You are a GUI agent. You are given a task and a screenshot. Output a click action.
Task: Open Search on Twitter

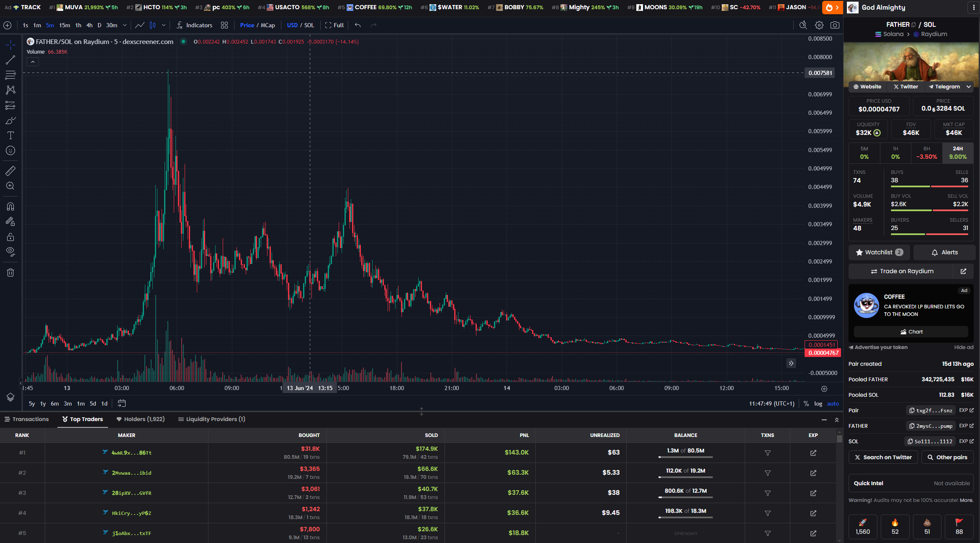pyautogui.click(x=883, y=457)
